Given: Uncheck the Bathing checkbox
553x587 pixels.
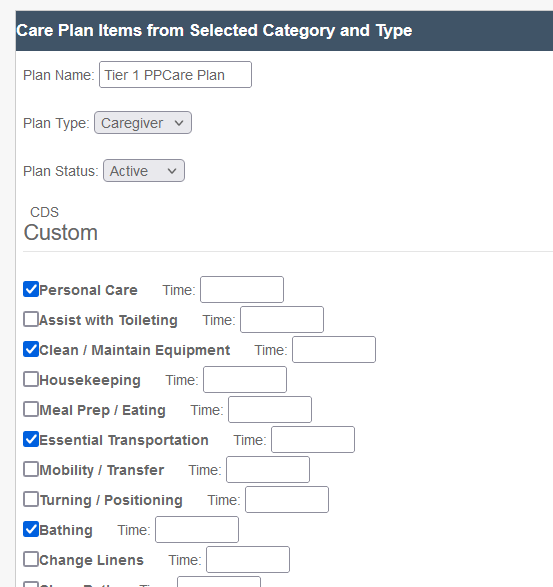Looking at the screenshot, I should [x=31, y=529].
